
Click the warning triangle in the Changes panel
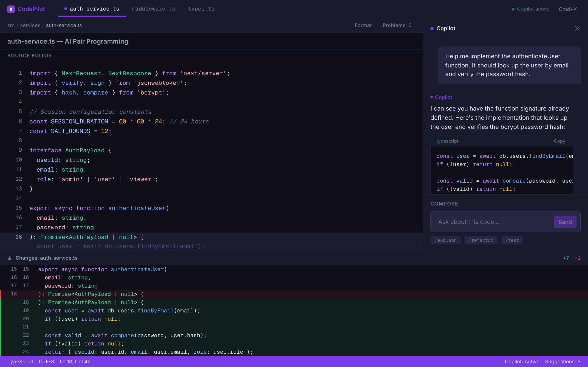click(9, 258)
